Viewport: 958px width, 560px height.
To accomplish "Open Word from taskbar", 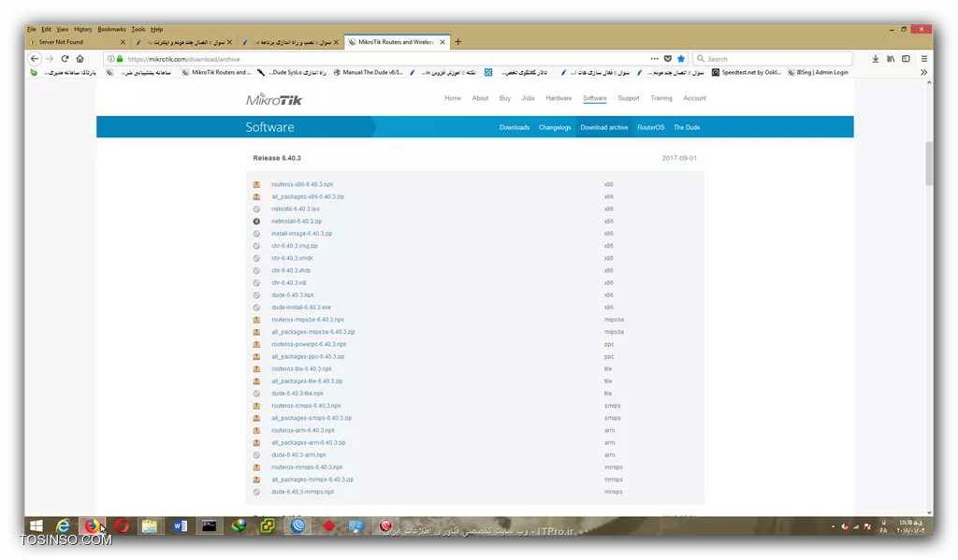I will pos(180,525).
